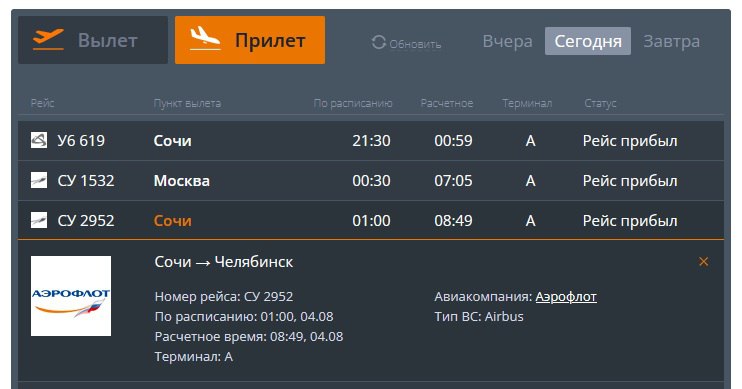Expand flight row СУ 1532
The image size is (742, 389).
371,181
